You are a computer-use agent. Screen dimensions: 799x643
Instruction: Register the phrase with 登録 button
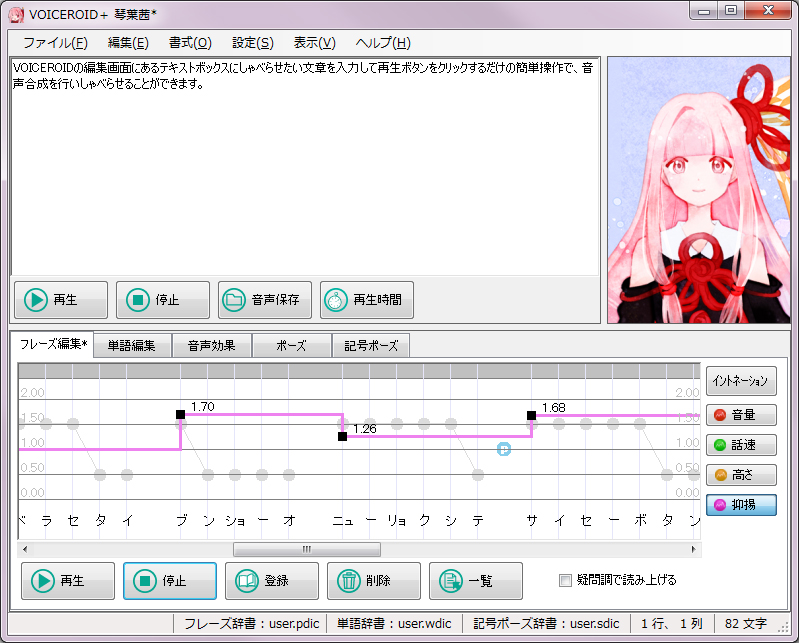pos(272,581)
